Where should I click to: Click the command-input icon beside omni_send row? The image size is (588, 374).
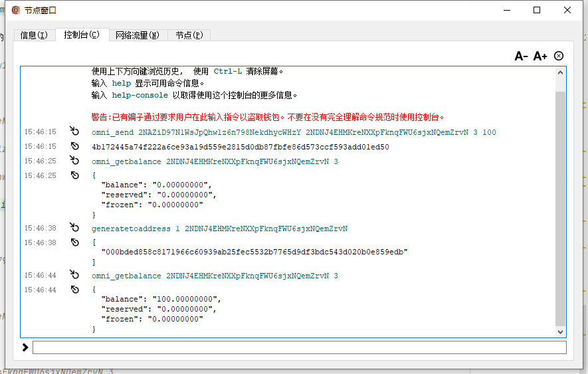point(74,131)
